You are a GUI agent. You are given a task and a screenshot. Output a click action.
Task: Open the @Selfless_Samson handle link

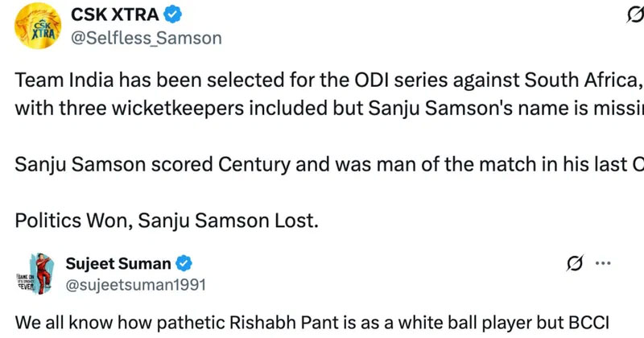(x=147, y=38)
